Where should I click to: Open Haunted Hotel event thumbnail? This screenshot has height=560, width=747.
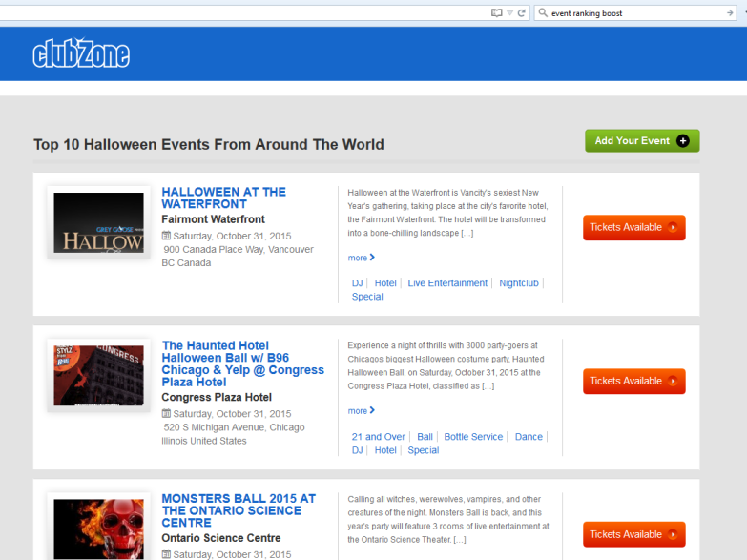(x=98, y=376)
